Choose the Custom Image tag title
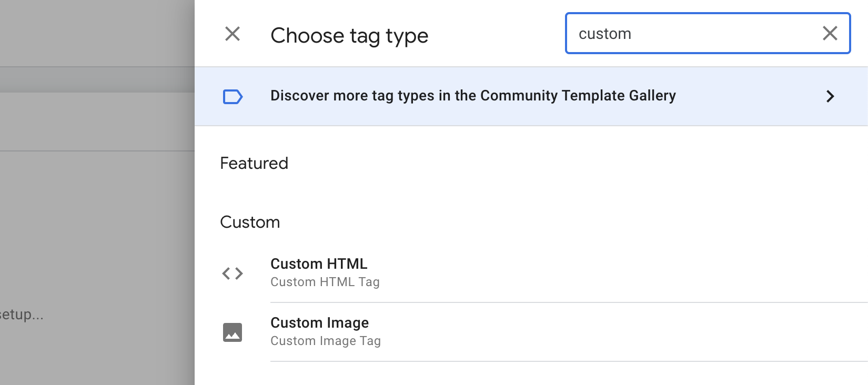 click(319, 323)
